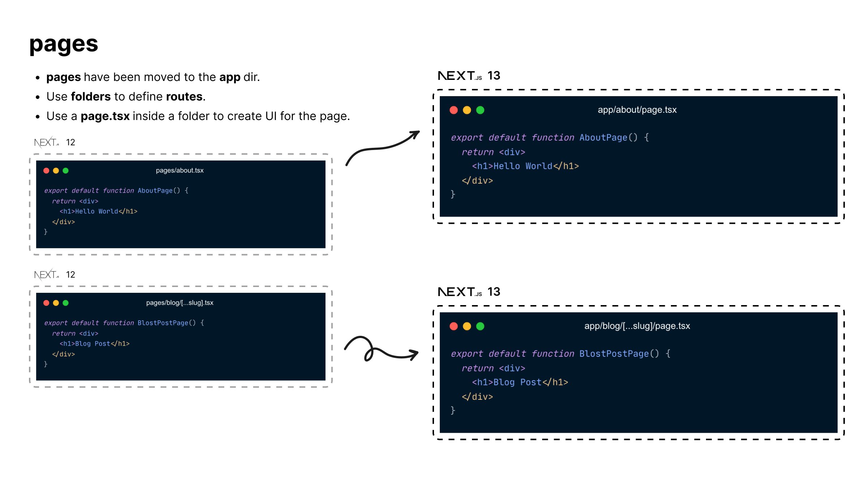Click Next.js logo above pages/blog/[...slug].tsx window
Image resolution: width=868 pixels, height=488 pixels.
[x=47, y=275]
